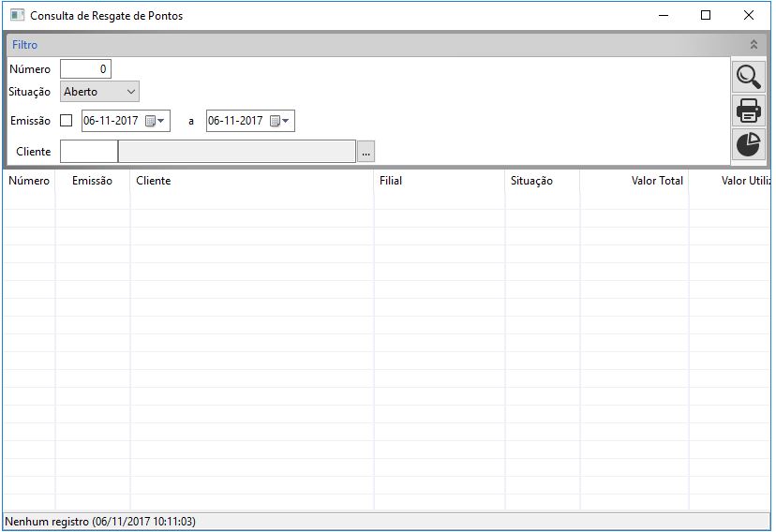Open the Situação dropdown showing Aberto
This screenshot has width=776, height=532.
coord(99,92)
